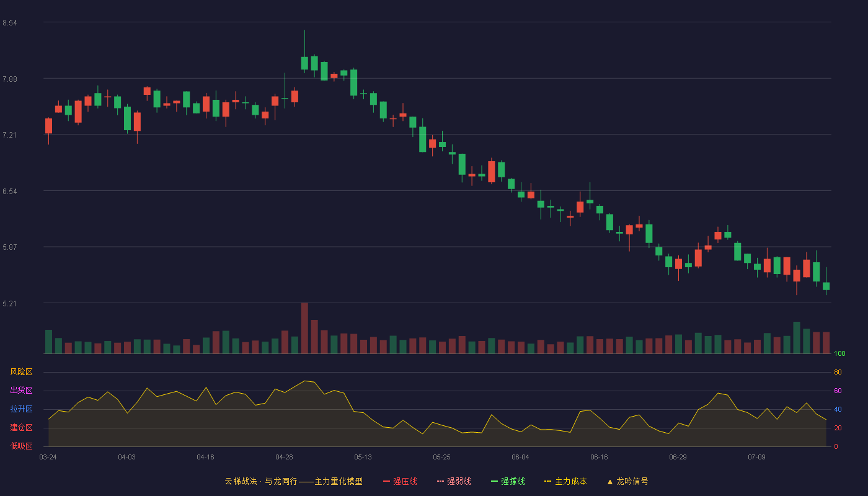868x496 pixels.
Task: Click the yellow dashed 主力成本 legend marker
Action: (547, 481)
